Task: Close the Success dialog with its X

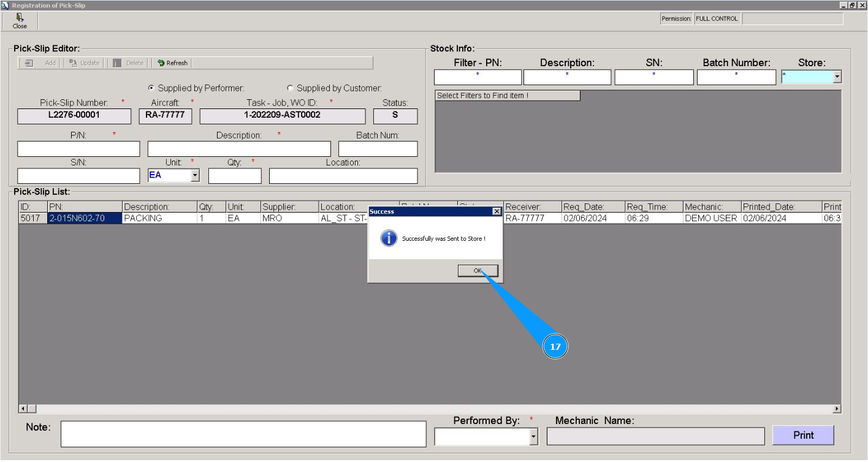Action: pyautogui.click(x=497, y=211)
